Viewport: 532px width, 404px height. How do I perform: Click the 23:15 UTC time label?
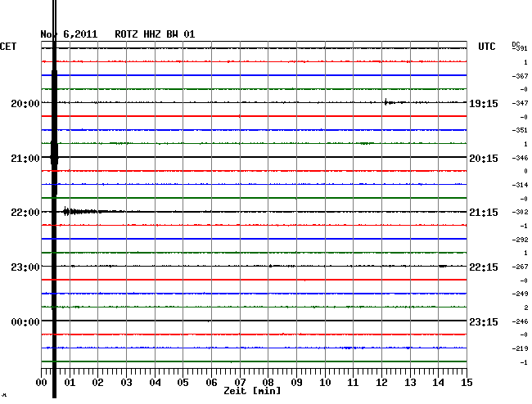pos(484,321)
